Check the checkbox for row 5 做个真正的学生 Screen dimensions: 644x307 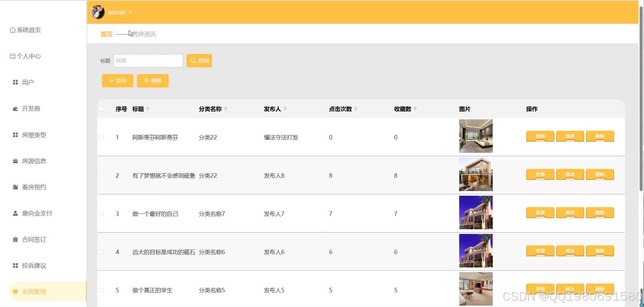(101, 290)
